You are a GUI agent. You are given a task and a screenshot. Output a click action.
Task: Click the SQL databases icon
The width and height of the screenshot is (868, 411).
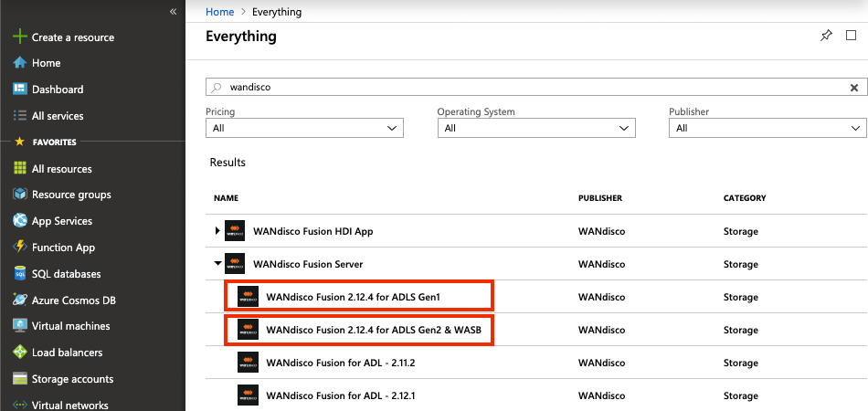click(20, 274)
